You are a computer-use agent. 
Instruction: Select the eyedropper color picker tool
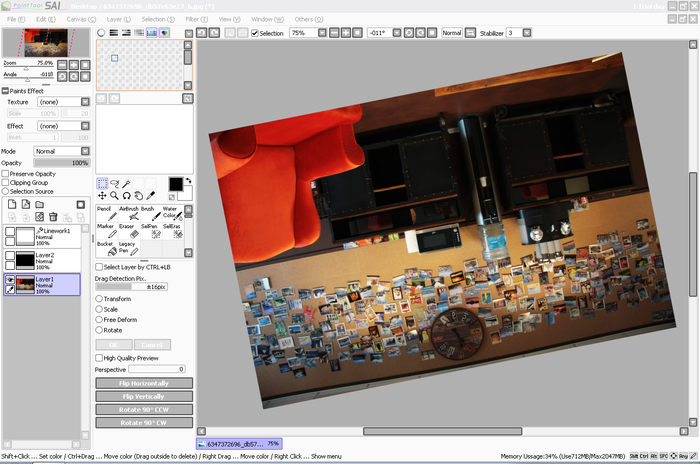tap(150, 195)
